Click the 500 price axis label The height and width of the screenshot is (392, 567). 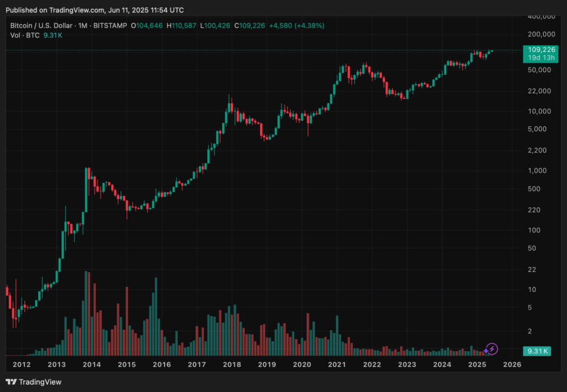tap(534, 189)
